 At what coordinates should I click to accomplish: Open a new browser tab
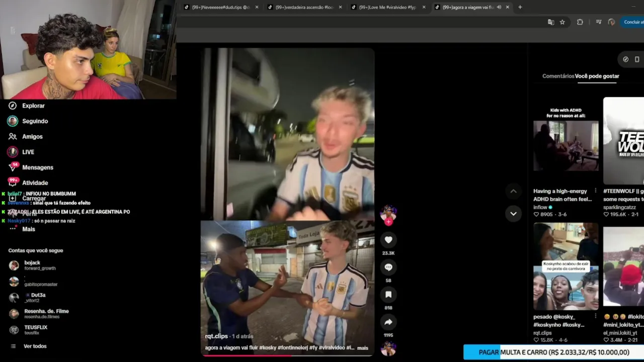point(520,7)
